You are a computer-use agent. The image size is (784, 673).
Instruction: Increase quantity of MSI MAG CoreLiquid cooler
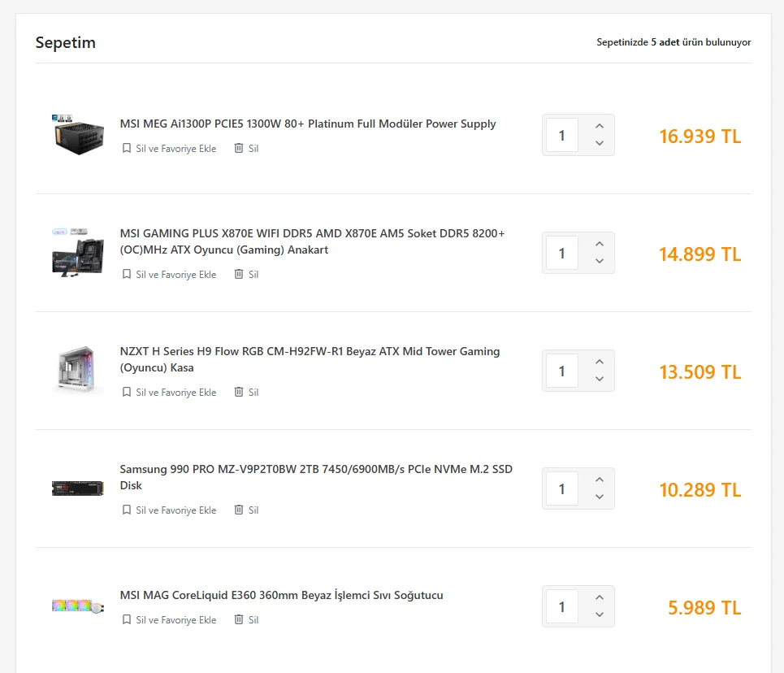(600, 597)
